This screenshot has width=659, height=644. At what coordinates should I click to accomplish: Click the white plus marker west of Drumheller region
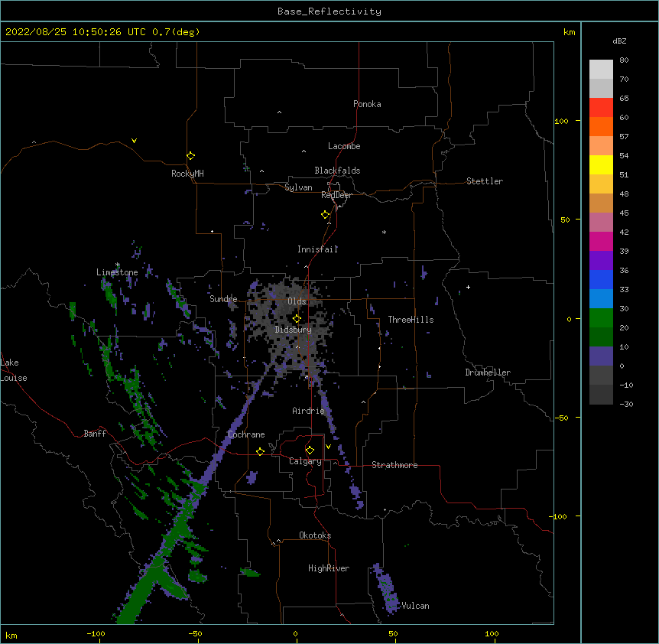tap(468, 287)
